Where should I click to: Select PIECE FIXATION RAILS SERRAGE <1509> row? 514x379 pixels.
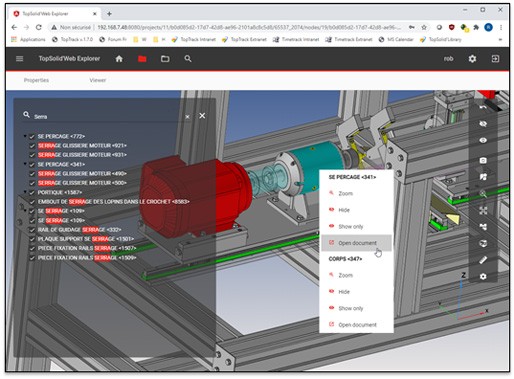click(x=87, y=258)
